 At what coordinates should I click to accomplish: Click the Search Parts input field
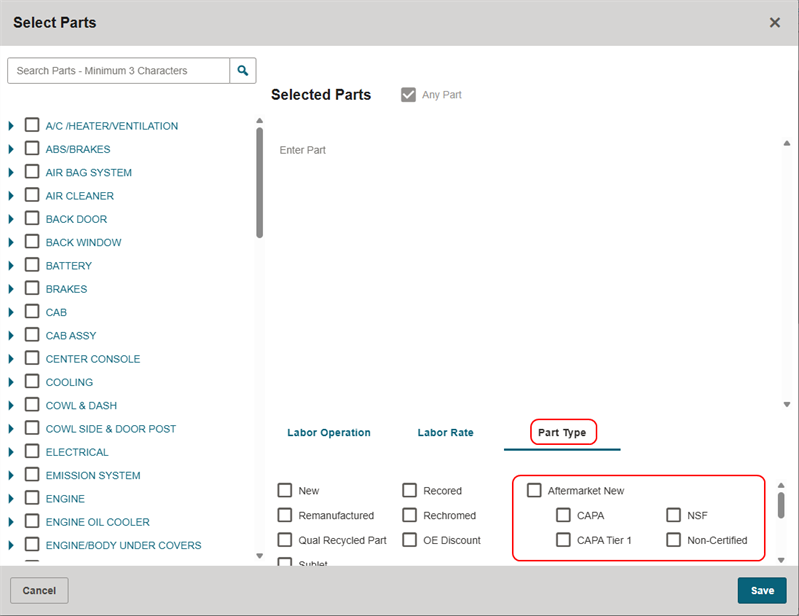click(x=118, y=71)
